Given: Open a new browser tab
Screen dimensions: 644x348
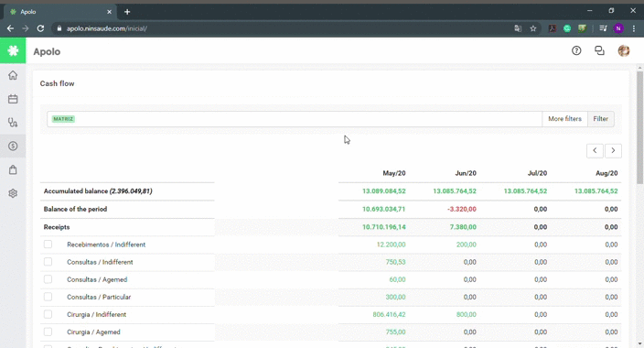Looking at the screenshot, I should 127,12.
